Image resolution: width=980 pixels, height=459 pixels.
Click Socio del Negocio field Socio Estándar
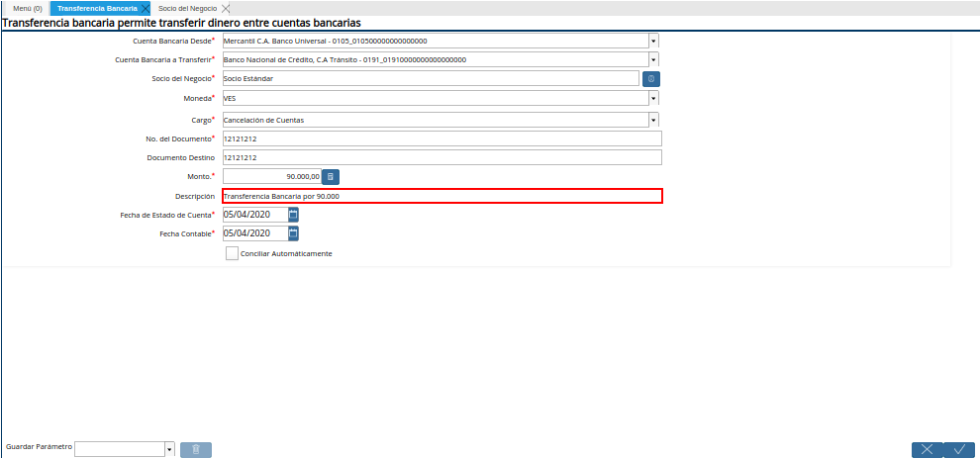432,79
